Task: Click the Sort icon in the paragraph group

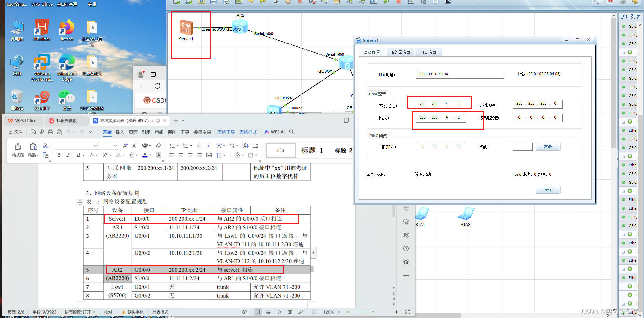Action: tap(246, 146)
